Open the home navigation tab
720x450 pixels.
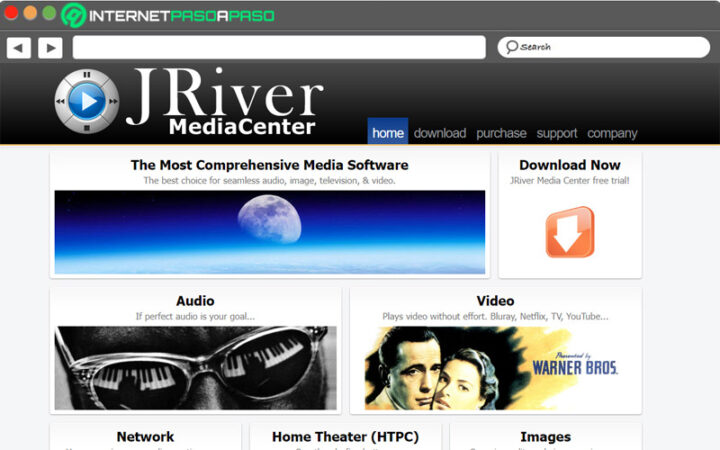tap(387, 133)
